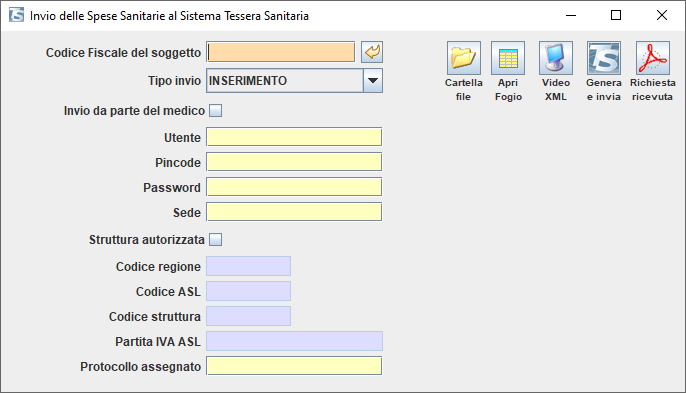Viewport: 686px width, 393px height.
Task: Open the Cartella file folder icon
Action: [x=464, y=58]
